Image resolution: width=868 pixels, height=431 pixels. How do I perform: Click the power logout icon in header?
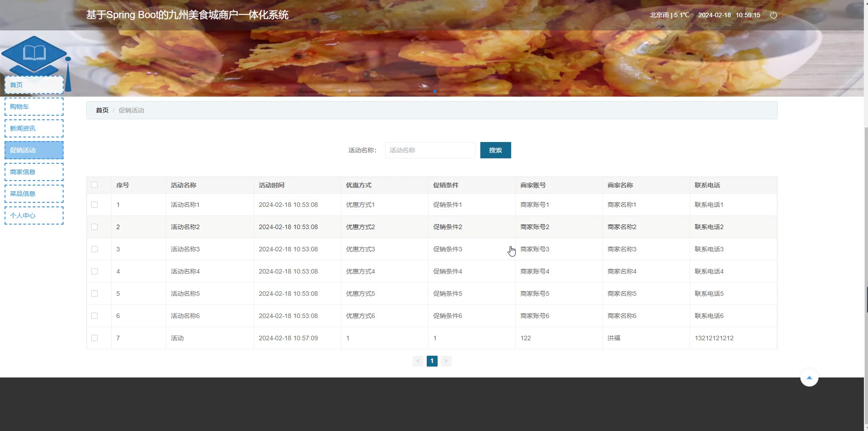[x=774, y=15]
